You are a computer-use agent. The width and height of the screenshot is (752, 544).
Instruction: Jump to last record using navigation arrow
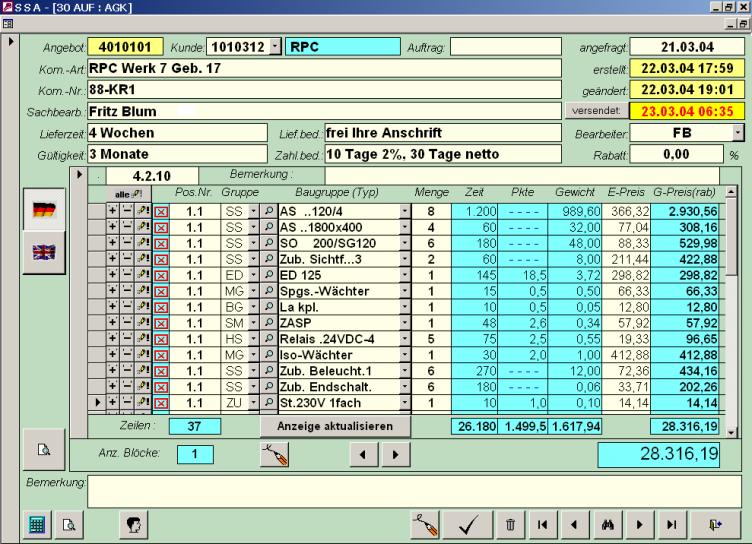click(x=671, y=524)
